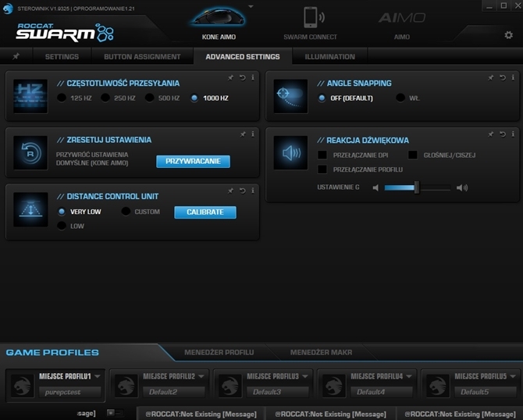Image resolution: width=523 pixels, height=420 pixels.
Task: Reset the Reakcja Dźwiękowa panel
Action: [503, 134]
